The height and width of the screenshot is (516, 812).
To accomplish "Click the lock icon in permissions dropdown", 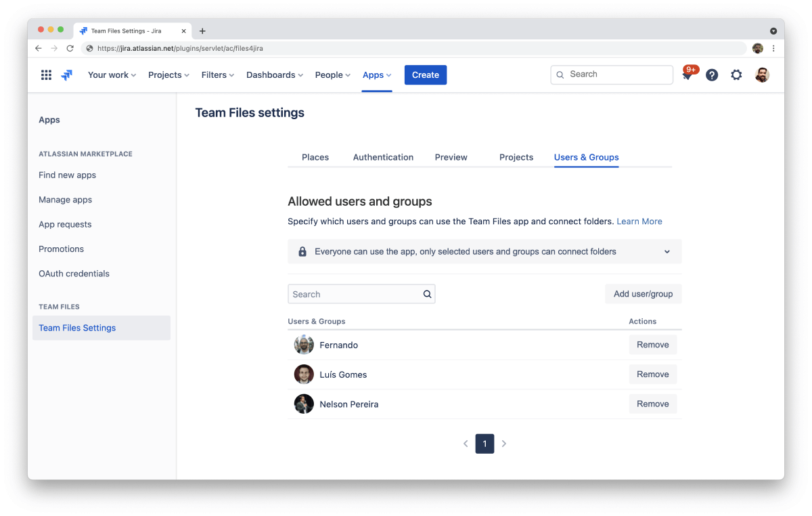I will (x=302, y=251).
